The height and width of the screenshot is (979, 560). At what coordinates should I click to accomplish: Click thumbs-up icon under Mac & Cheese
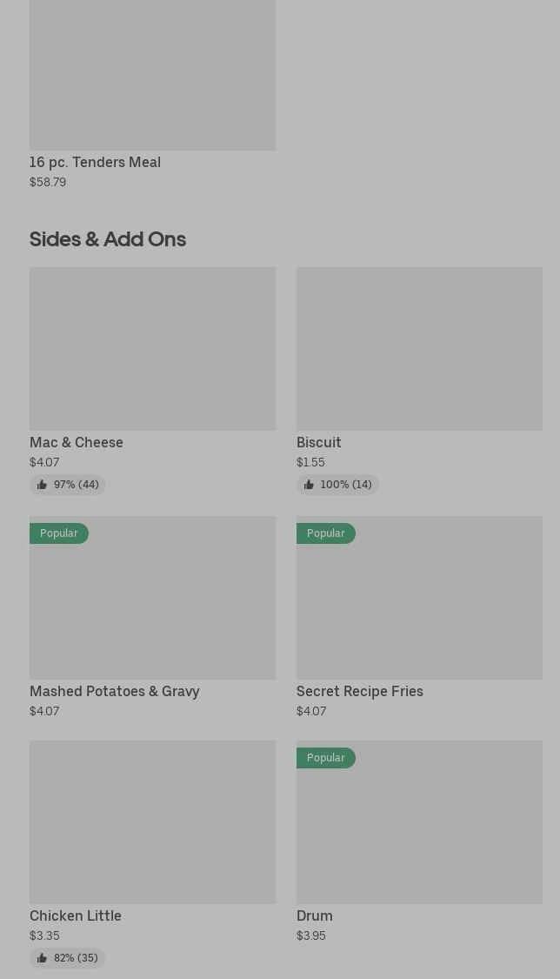42,485
